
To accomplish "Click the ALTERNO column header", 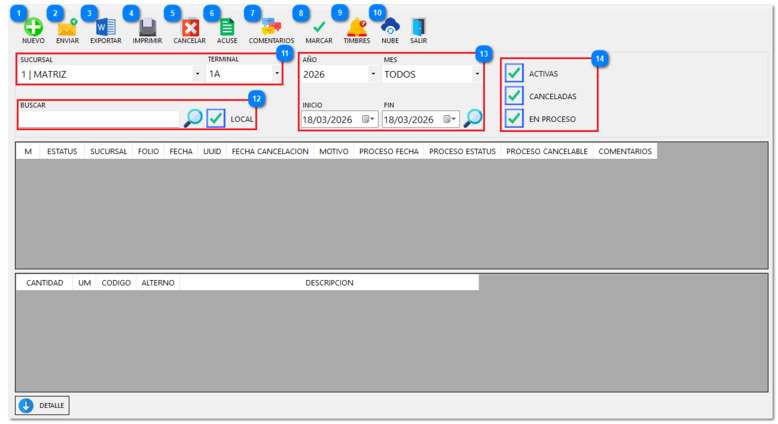I will coord(158,283).
